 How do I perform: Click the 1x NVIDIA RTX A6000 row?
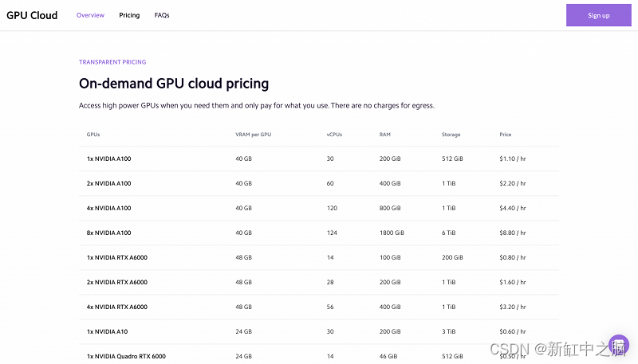[x=318, y=257]
